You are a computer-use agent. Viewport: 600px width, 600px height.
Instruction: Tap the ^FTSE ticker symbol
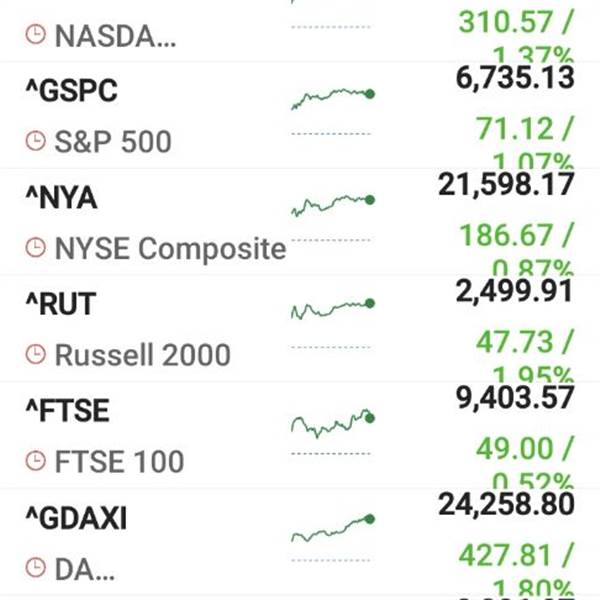pos(67,411)
